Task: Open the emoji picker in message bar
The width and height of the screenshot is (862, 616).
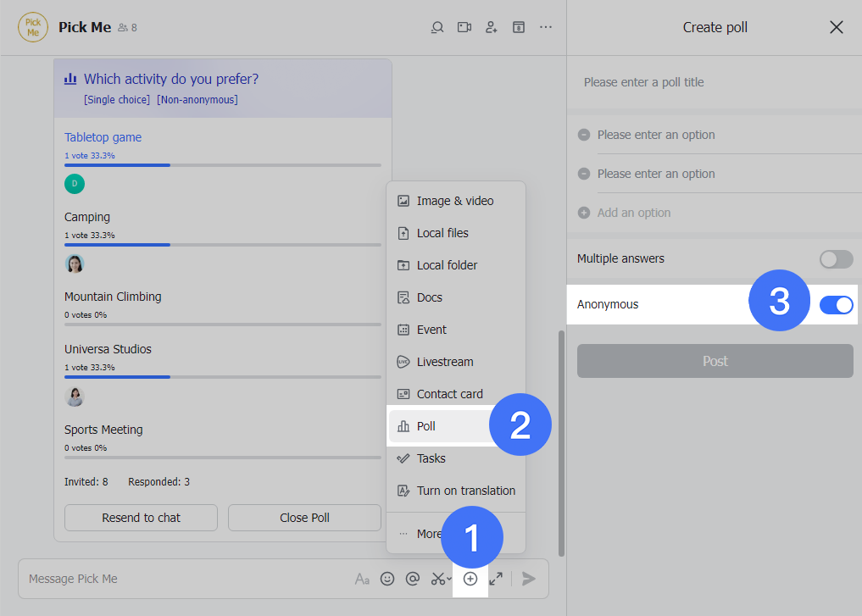Action: 387,579
